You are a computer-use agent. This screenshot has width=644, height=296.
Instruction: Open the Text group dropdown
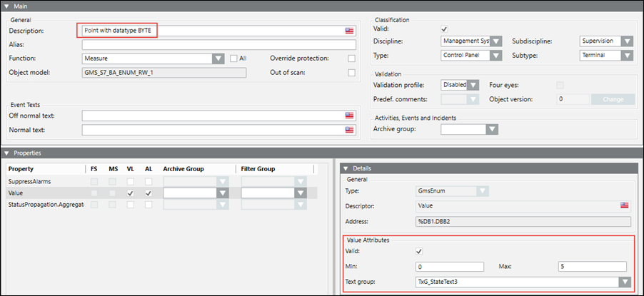pyautogui.click(x=626, y=282)
